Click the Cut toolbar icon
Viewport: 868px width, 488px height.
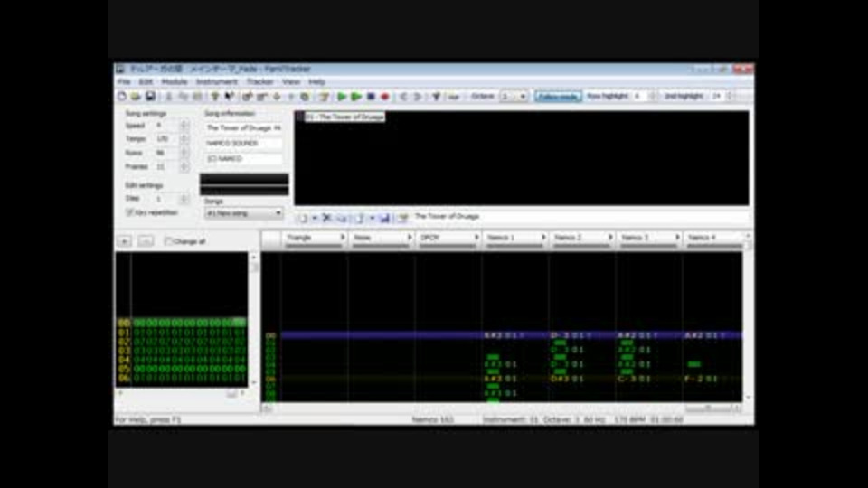click(169, 97)
